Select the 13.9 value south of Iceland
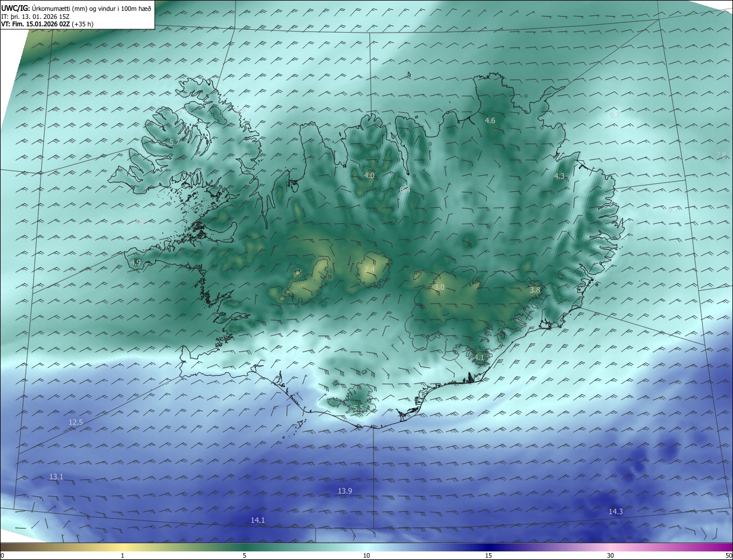733x560 pixels. tap(345, 491)
